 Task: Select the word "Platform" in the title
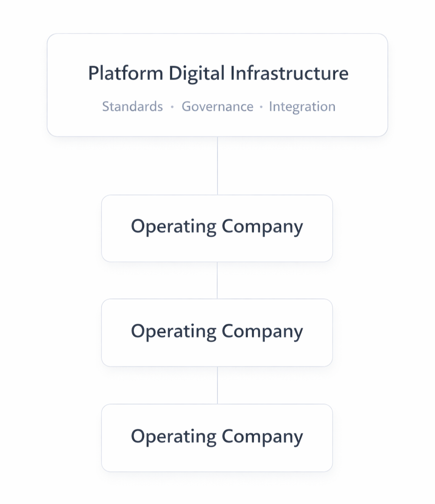pos(125,73)
